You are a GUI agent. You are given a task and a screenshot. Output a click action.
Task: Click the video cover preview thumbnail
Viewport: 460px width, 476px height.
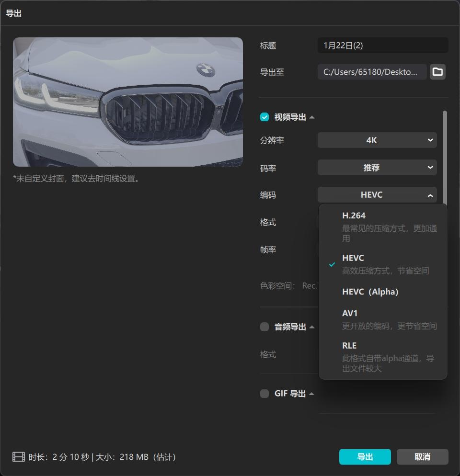click(x=128, y=102)
